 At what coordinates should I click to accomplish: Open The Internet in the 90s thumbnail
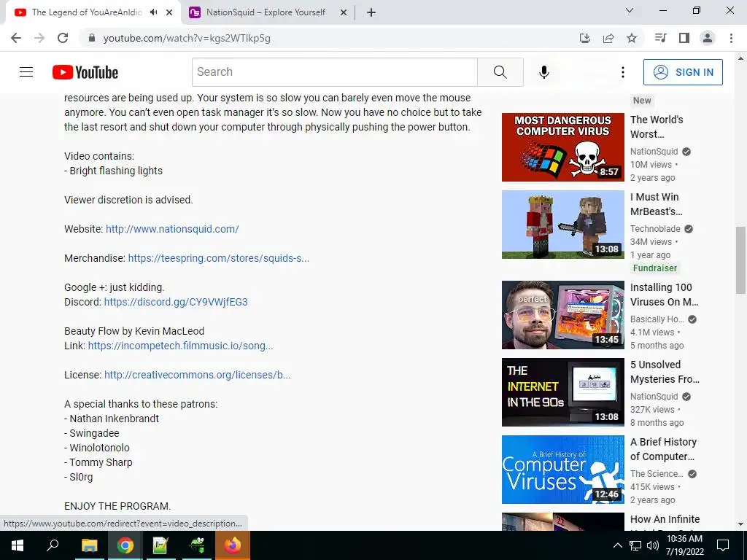(x=562, y=392)
